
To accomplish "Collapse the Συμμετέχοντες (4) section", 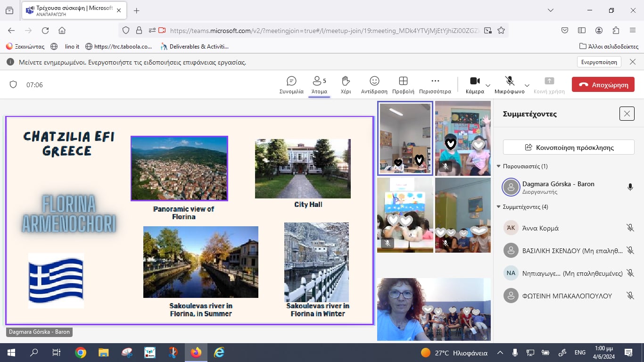I will point(499,207).
